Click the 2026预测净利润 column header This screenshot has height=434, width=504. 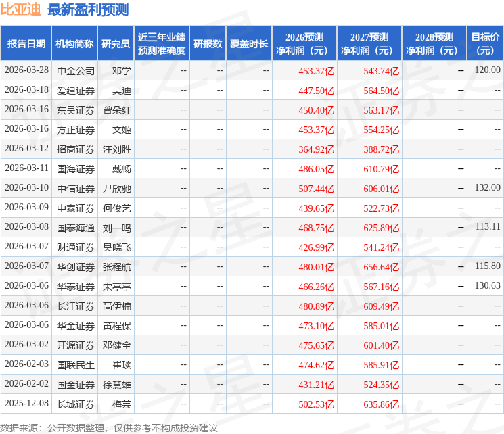tap(304, 44)
